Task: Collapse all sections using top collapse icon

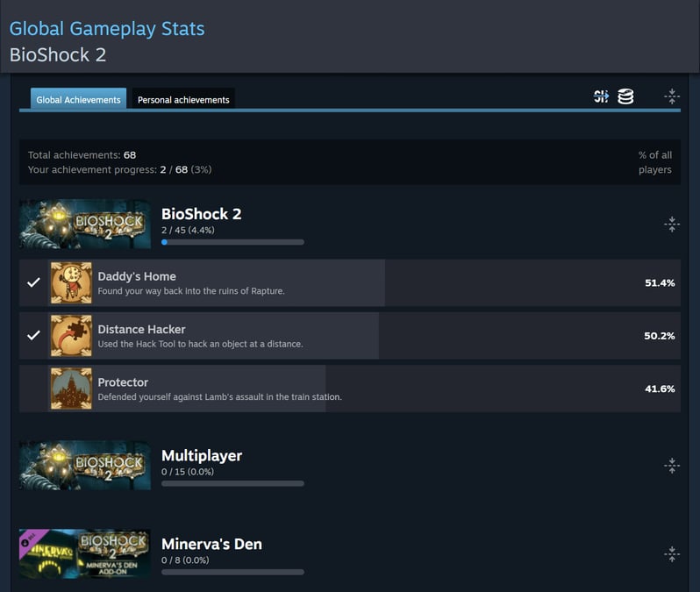Action: coord(672,96)
